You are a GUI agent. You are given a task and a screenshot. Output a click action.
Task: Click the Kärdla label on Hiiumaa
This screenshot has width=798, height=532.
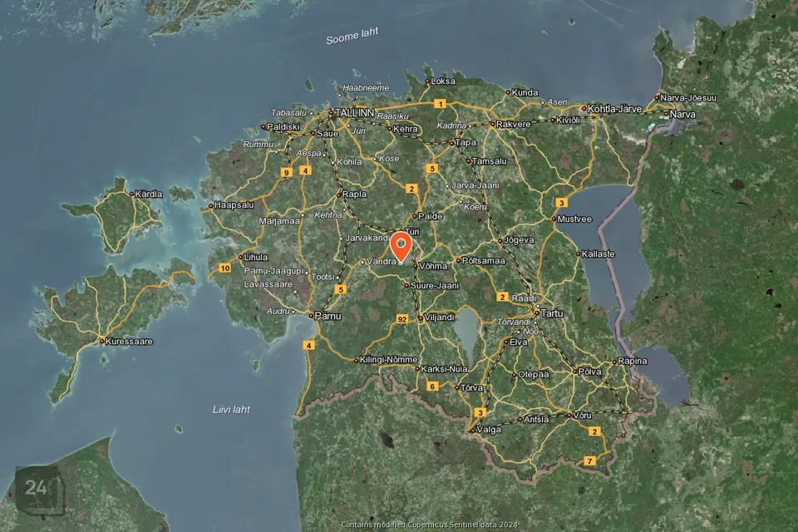150,194
